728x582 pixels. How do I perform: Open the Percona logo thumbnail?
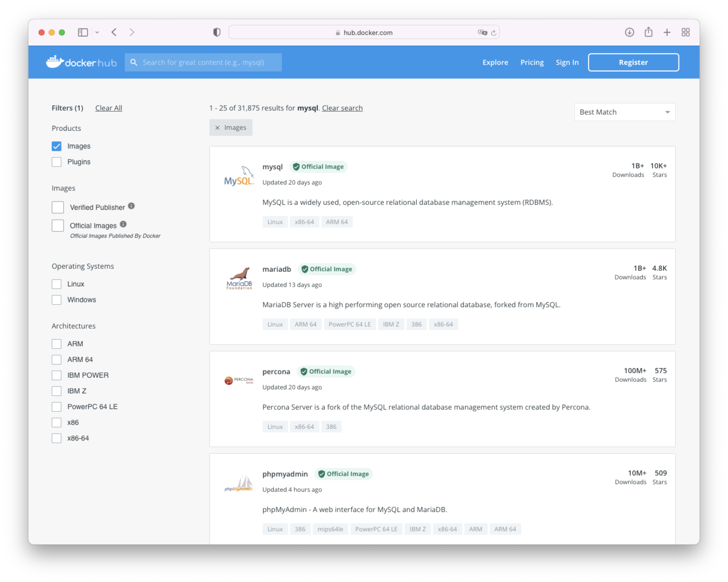pyautogui.click(x=239, y=380)
